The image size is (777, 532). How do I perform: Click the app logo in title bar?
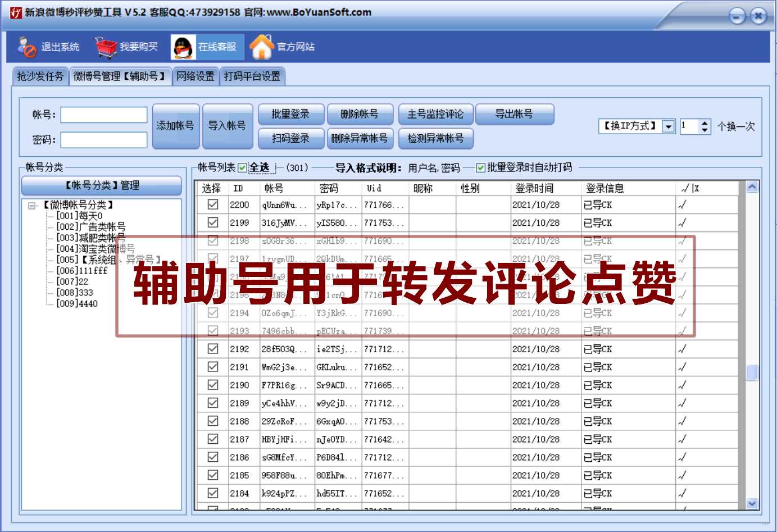tap(16, 12)
